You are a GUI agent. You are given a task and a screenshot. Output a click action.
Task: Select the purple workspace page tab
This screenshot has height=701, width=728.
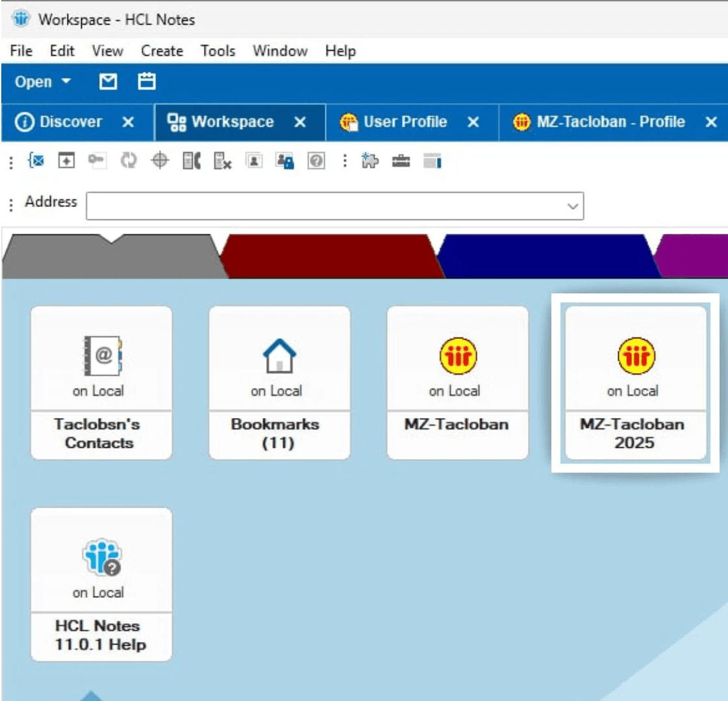coord(692,256)
